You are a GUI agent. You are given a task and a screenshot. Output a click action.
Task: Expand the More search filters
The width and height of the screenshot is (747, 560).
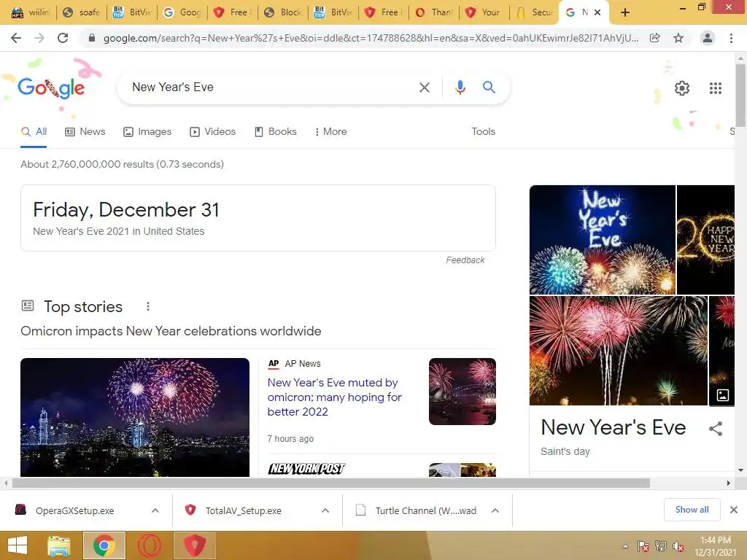click(x=330, y=131)
